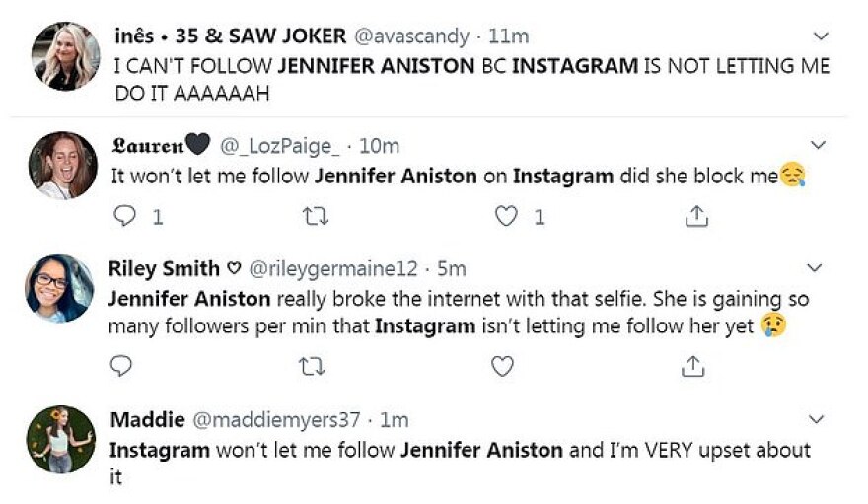868x504 pixels.
Task: Share Riley Smith's tweet
Action: [x=693, y=367]
